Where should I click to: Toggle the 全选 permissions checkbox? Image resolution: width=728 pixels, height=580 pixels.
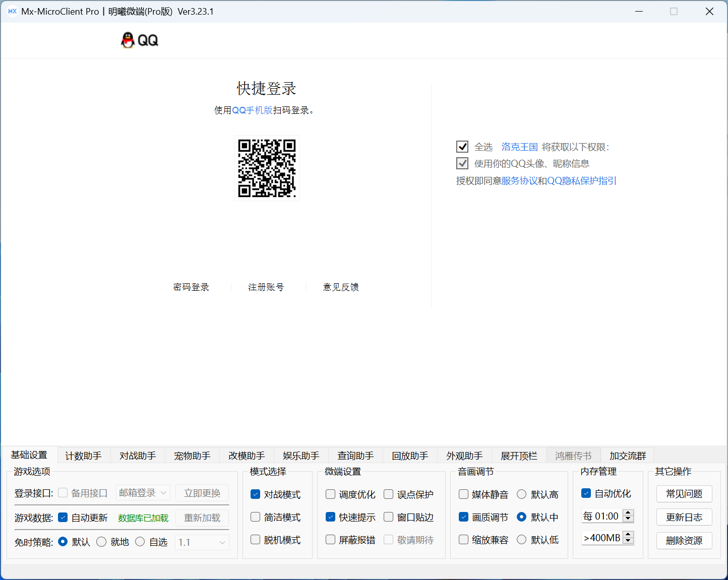click(462, 147)
